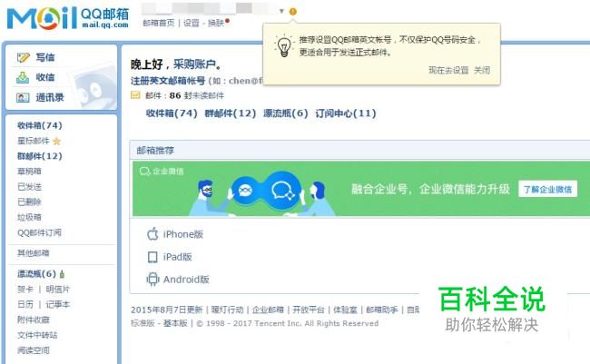Open 通讯录 address book
Screen dimensions: 590x364
(50, 98)
